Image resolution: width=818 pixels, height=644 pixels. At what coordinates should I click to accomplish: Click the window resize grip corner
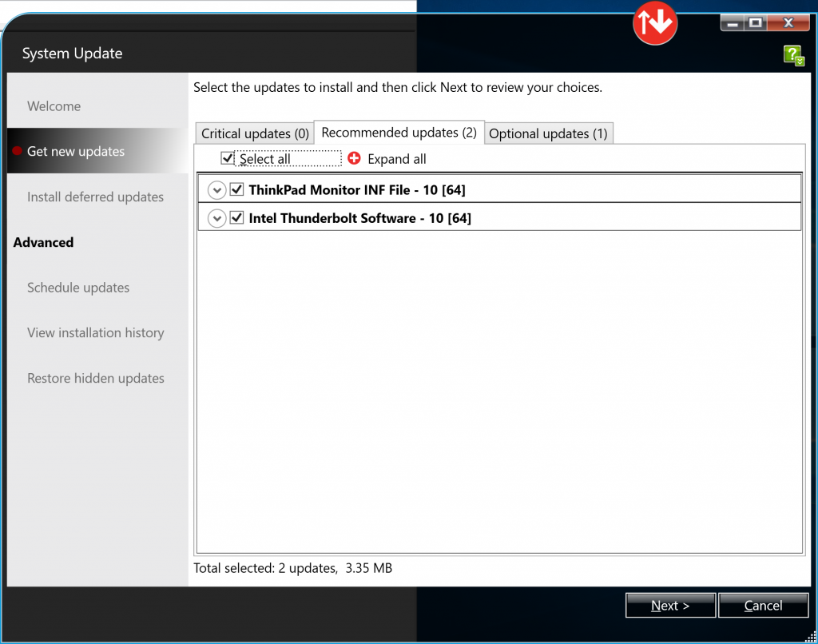click(811, 637)
